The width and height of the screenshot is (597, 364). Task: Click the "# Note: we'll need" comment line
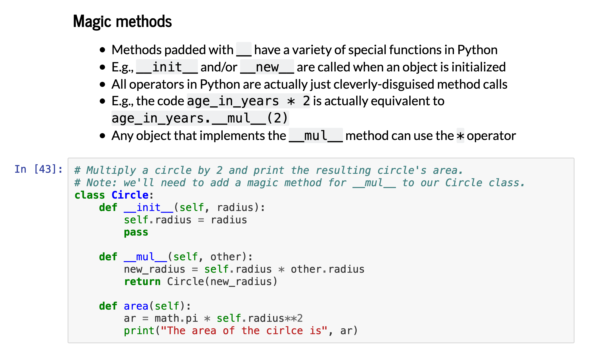pos(299,183)
